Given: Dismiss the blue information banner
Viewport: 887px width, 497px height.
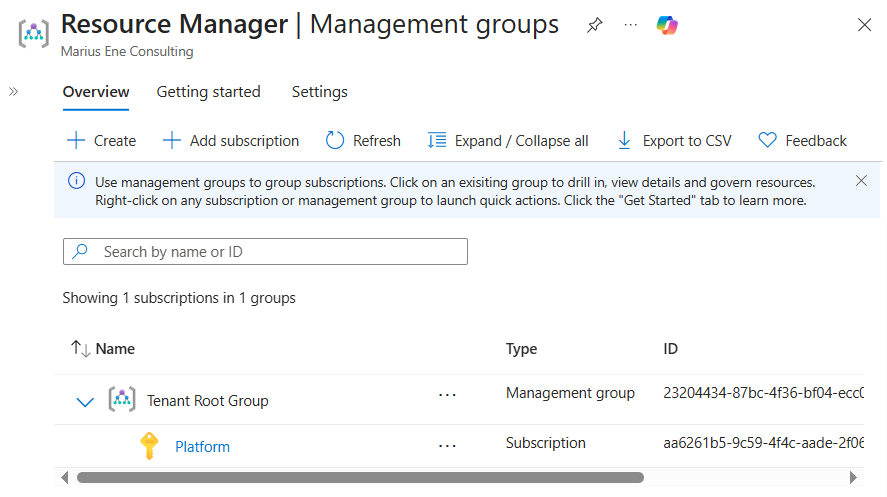Looking at the screenshot, I should (861, 181).
